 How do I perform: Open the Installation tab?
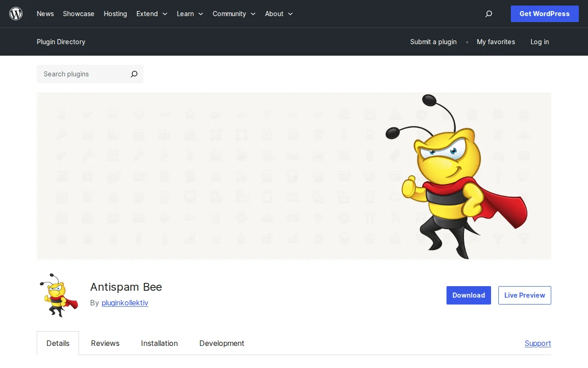point(159,343)
